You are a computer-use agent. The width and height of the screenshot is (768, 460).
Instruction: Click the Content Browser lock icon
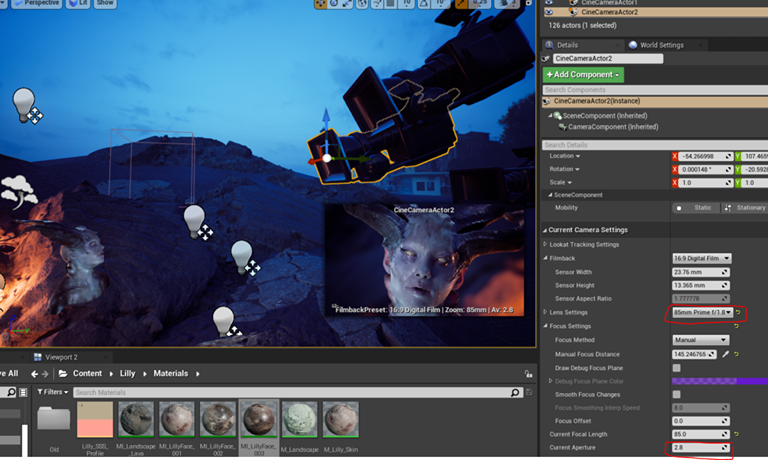pyautogui.click(x=527, y=373)
